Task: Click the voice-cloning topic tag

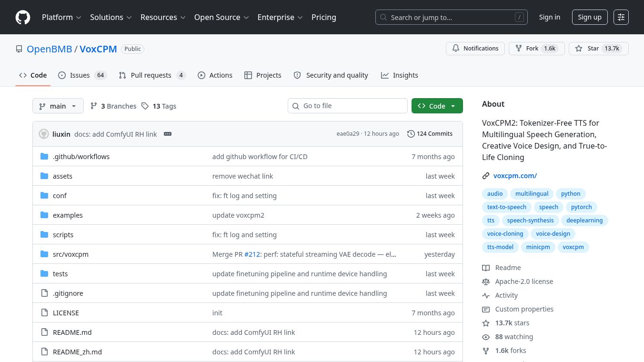Action: click(x=505, y=234)
